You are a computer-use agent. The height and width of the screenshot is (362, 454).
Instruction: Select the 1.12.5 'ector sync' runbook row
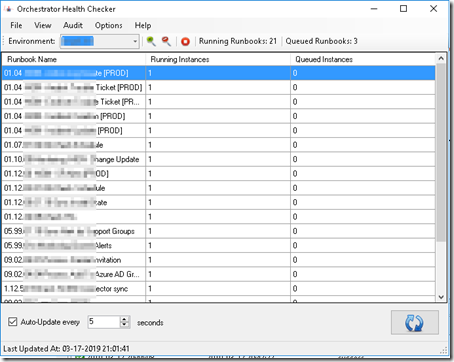coord(219,288)
